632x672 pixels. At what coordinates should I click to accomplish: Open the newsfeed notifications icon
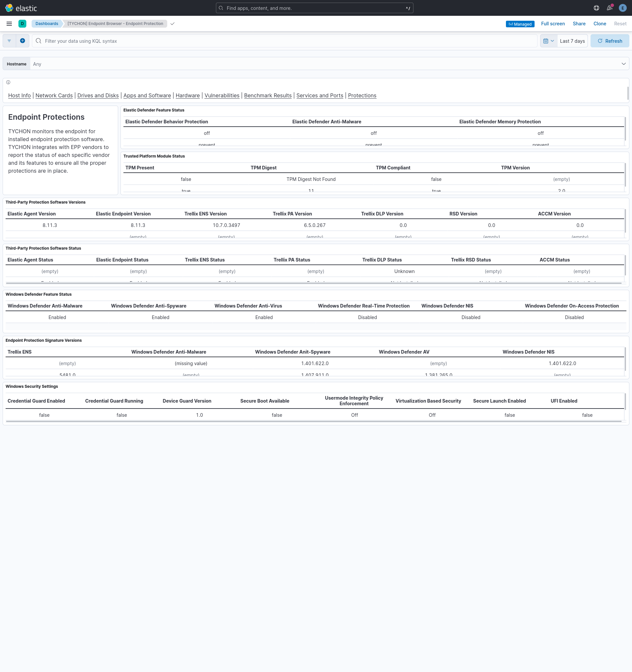609,8
